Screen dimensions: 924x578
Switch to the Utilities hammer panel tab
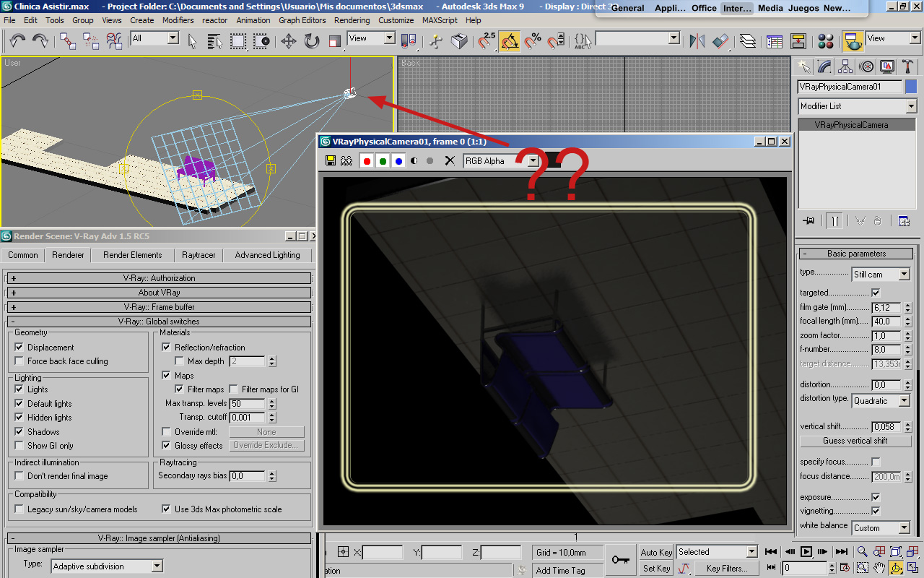coord(908,67)
